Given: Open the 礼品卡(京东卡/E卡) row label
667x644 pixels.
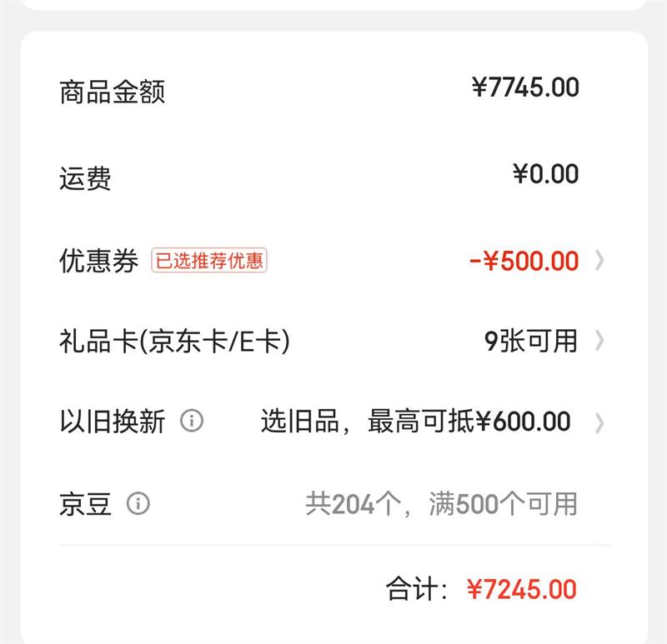Looking at the screenshot, I should 174,341.
